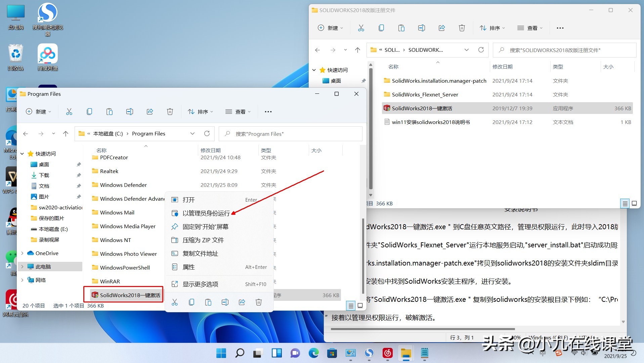Click the Paste icon on the Explorer toolbar

click(x=110, y=112)
